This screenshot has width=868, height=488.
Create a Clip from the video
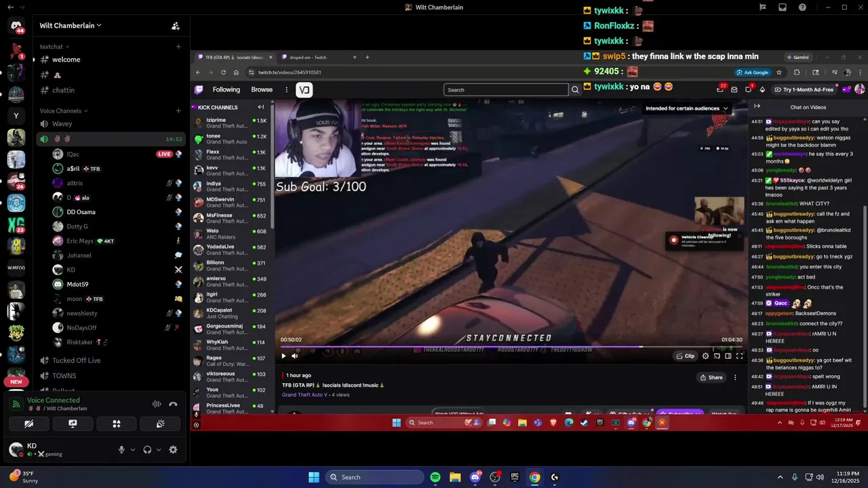(686, 356)
